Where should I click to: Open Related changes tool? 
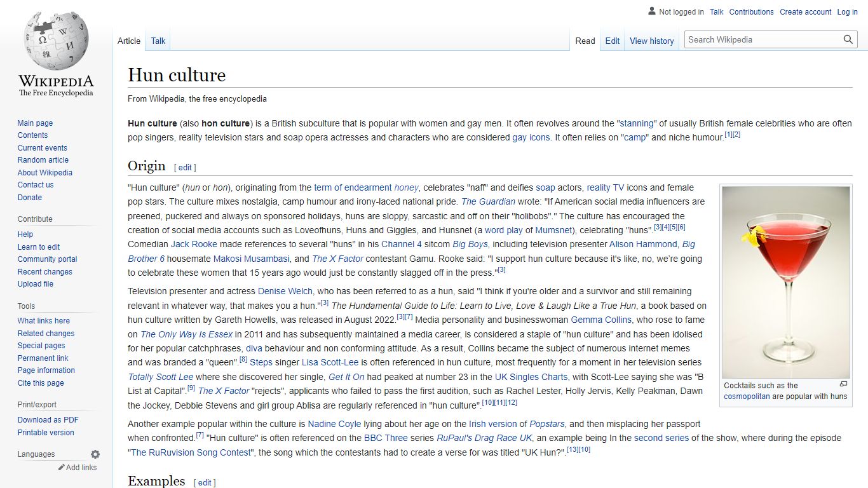tap(46, 334)
